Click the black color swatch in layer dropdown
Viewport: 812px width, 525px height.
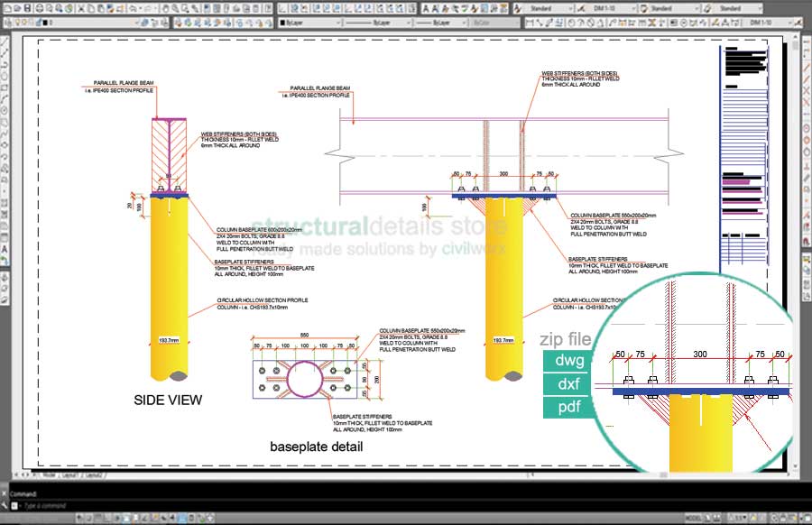(45, 23)
